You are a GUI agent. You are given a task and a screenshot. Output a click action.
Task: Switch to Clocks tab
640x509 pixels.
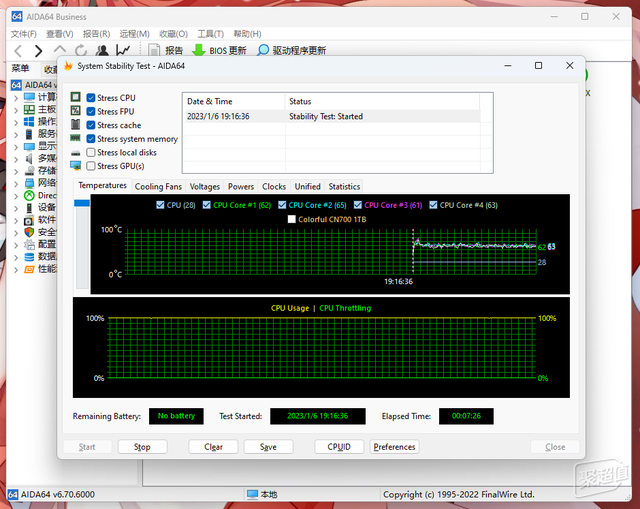click(274, 187)
